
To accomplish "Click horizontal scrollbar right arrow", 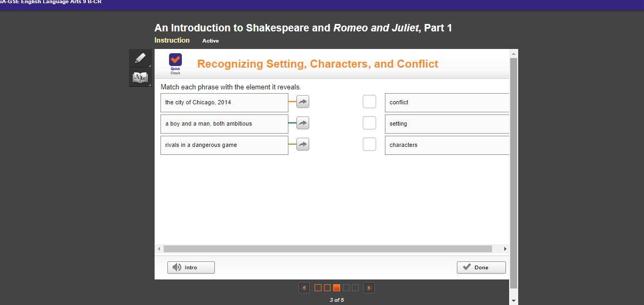I will [x=505, y=249].
